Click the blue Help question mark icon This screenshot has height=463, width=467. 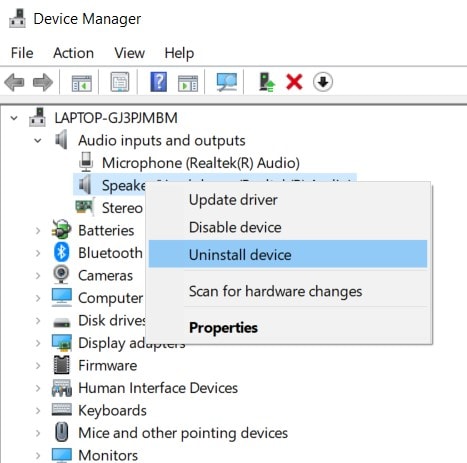pyautogui.click(x=159, y=82)
